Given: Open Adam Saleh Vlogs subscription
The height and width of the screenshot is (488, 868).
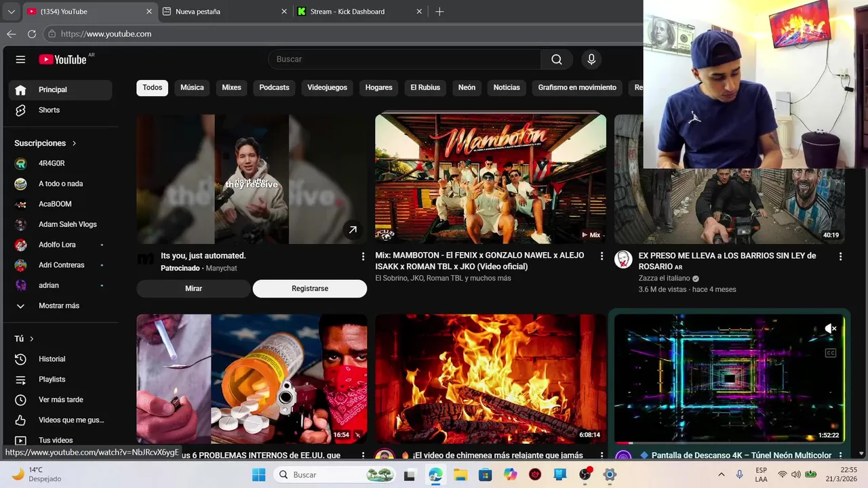Looking at the screenshot, I should click(x=60, y=224).
